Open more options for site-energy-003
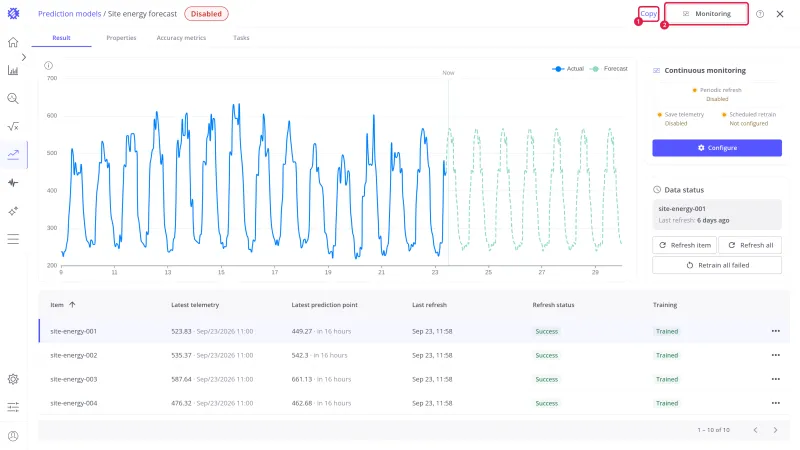Viewport: 800px width, 450px height. [776, 379]
